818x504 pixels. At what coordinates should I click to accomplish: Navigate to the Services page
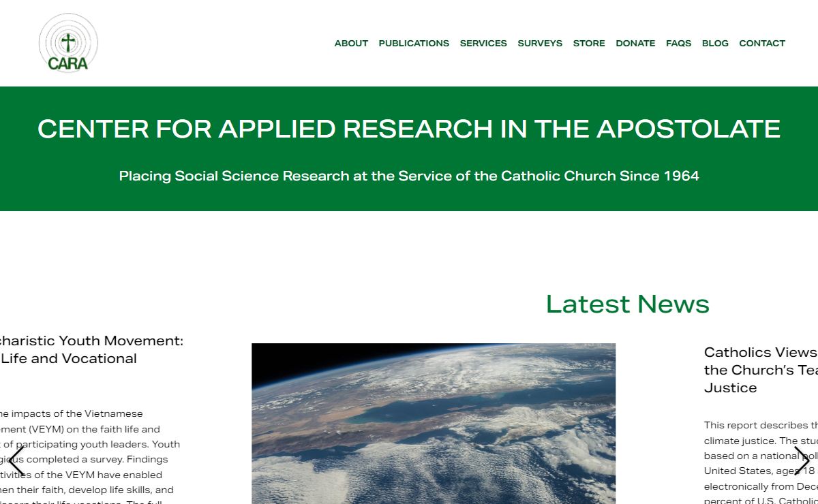(483, 44)
